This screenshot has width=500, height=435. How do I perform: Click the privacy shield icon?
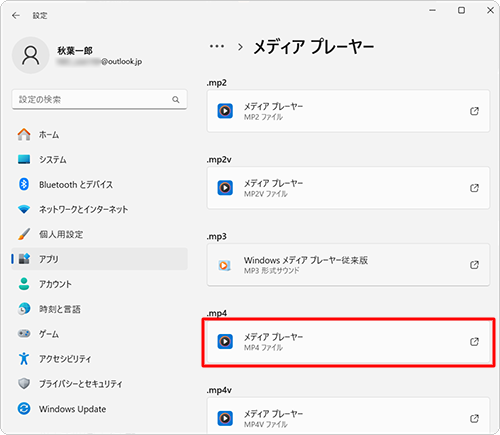coord(24,383)
